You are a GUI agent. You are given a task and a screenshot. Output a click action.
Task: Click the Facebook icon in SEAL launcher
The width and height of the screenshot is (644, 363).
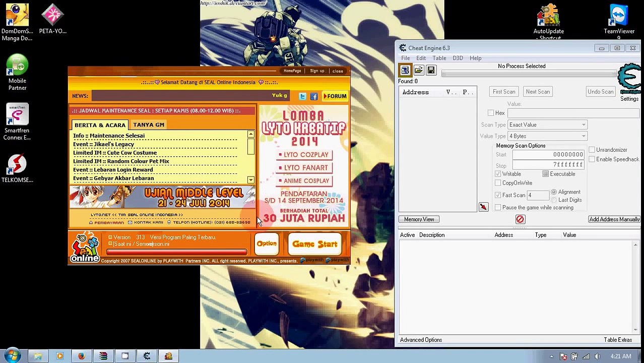[x=313, y=96]
